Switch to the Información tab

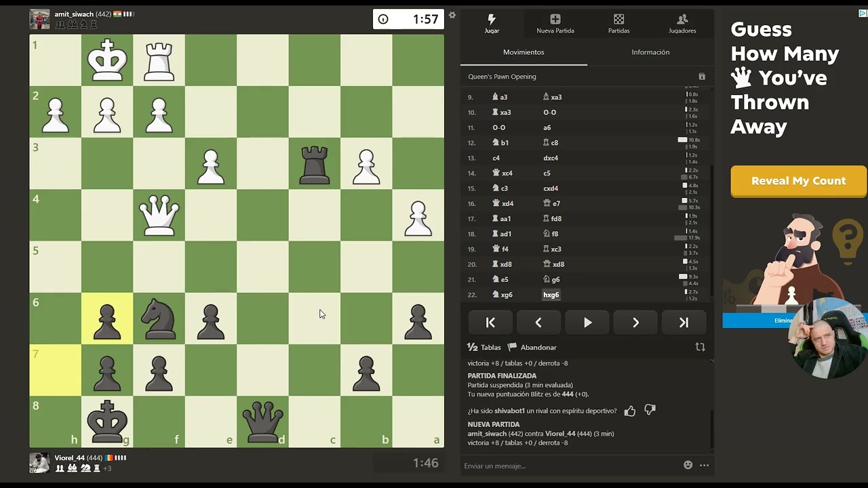(x=650, y=52)
